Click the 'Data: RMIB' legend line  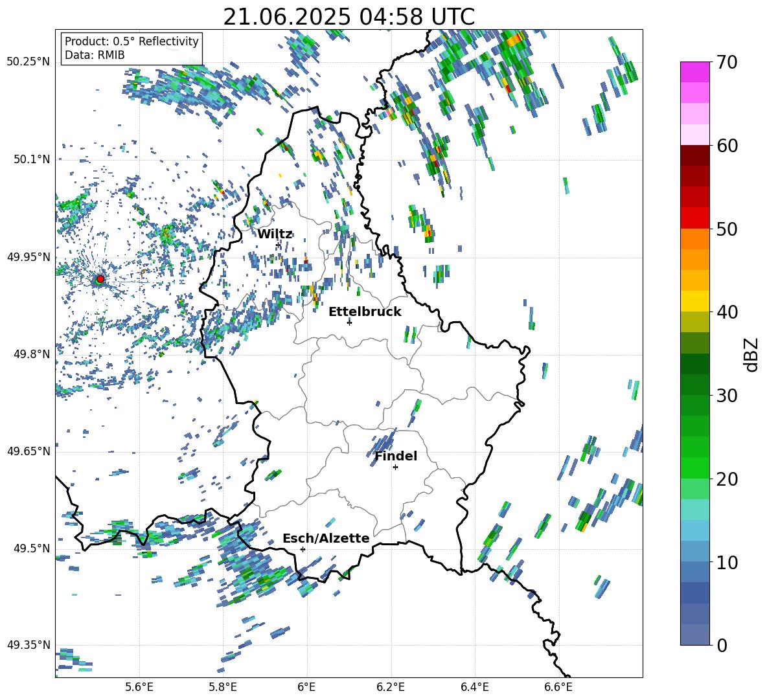point(95,55)
